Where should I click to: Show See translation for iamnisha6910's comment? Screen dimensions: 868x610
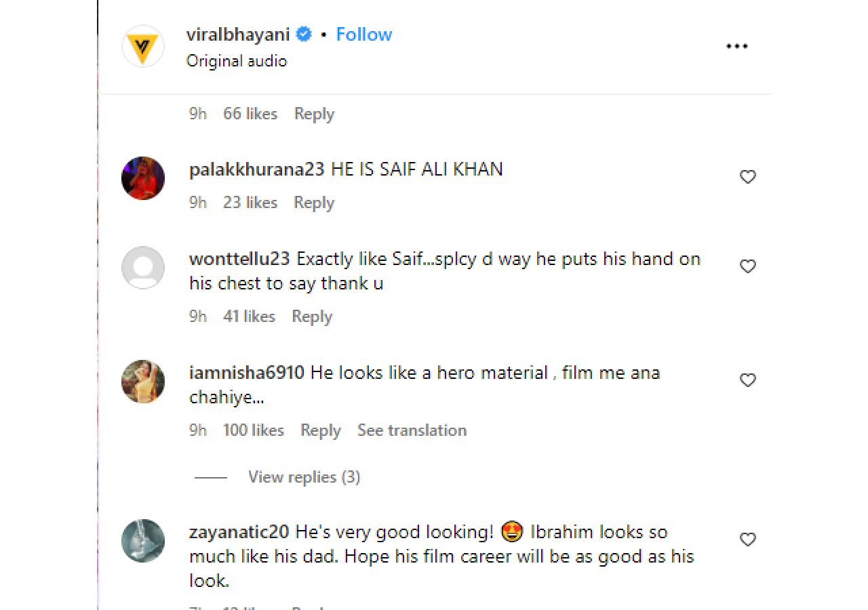point(412,430)
